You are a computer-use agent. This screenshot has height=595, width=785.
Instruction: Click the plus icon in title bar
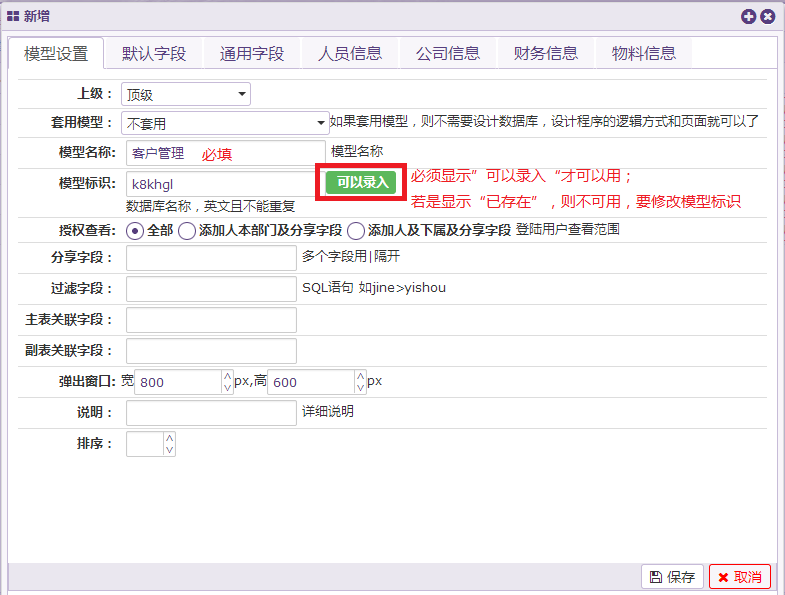pos(748,16)
